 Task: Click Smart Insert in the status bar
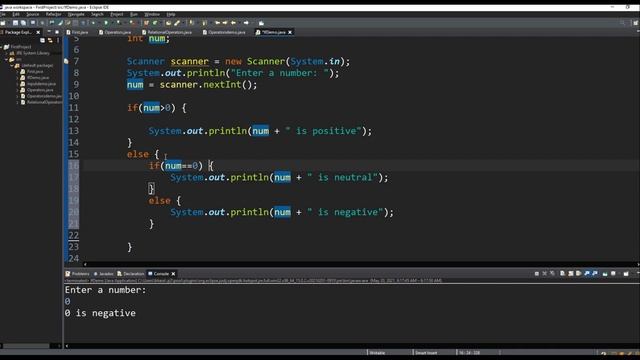click(x=426, y=353)
